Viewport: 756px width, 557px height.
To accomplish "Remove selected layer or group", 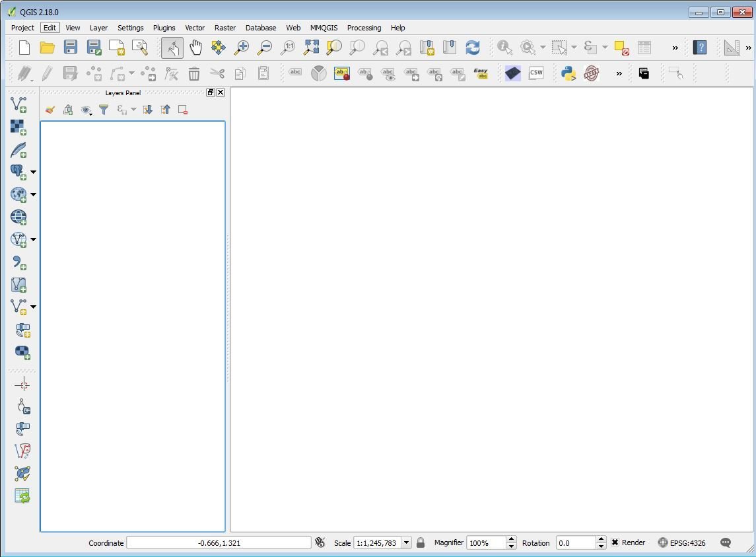I will 183,110.
